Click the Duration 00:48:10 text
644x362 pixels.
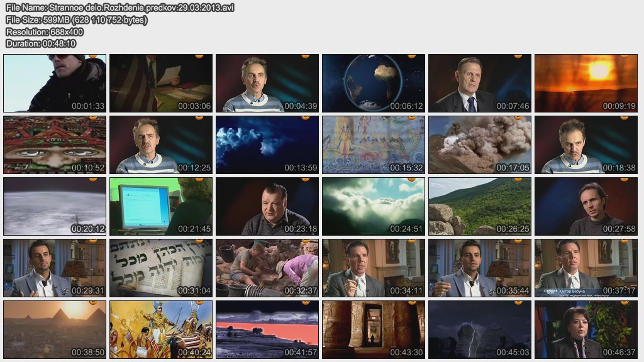pos(41,43)
